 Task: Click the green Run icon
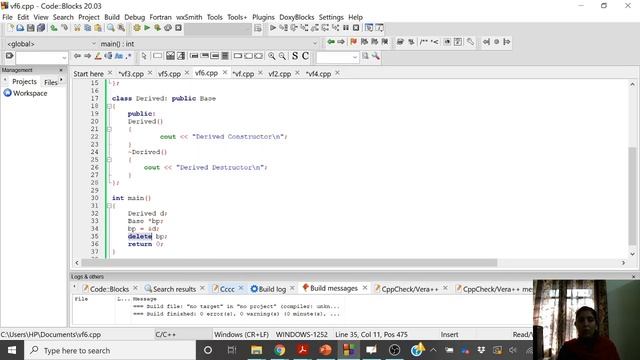(x=147, y=28)
